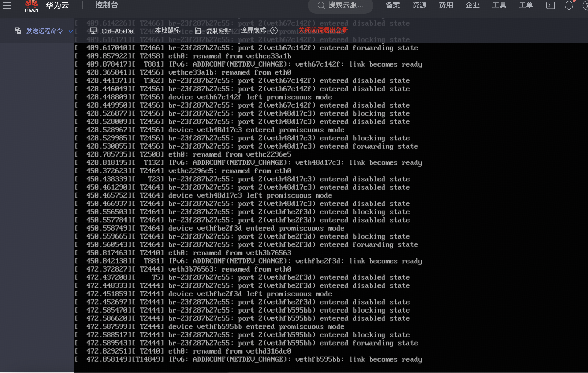Click the fullscreen mode help icon

[274, 31]
